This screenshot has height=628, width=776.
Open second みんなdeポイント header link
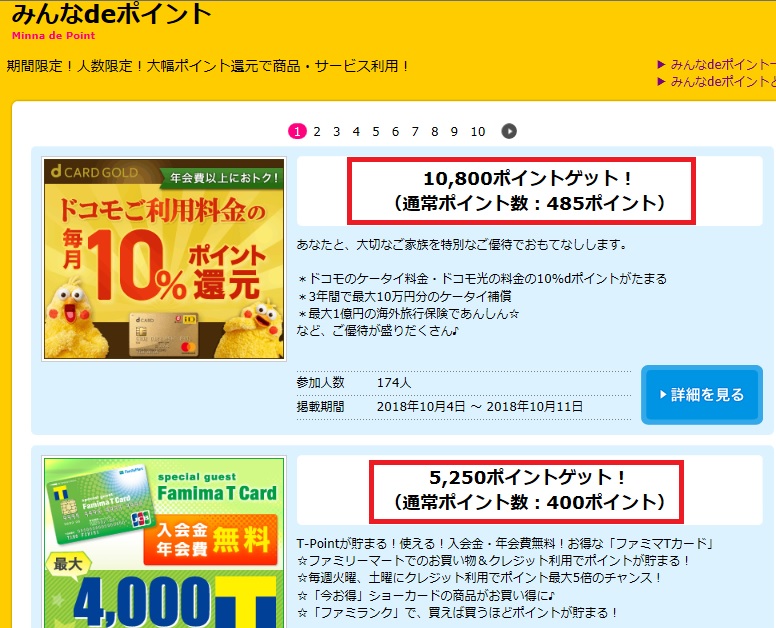pyautogui.click(x=716, y=81)
